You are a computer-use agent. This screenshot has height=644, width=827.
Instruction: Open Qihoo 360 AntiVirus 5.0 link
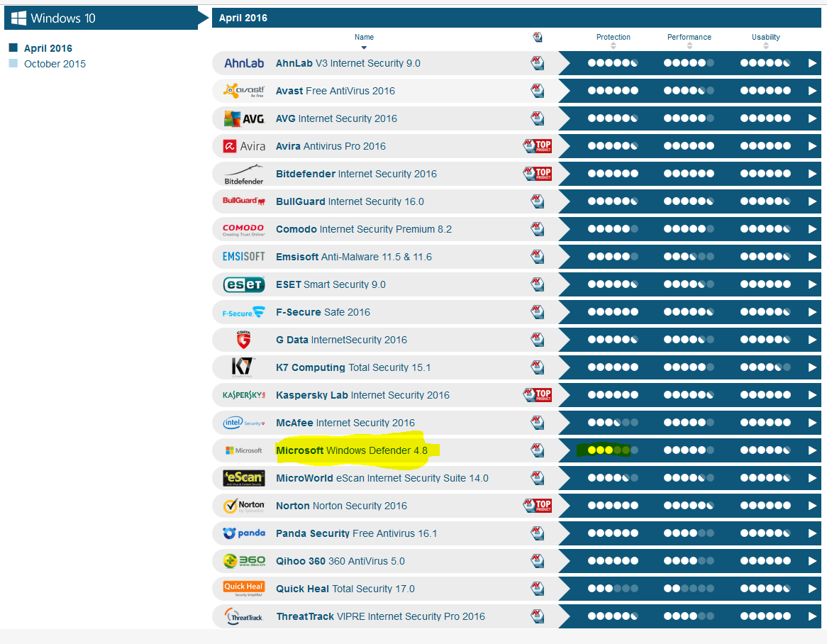point(340,561)
